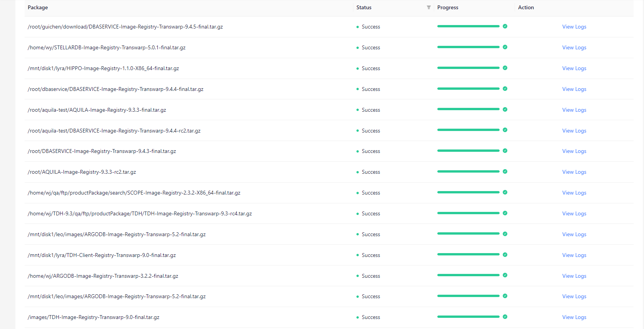View Logs for /root/dbaservice DBASERVICE 9.4.4-final

pos(574,89)
